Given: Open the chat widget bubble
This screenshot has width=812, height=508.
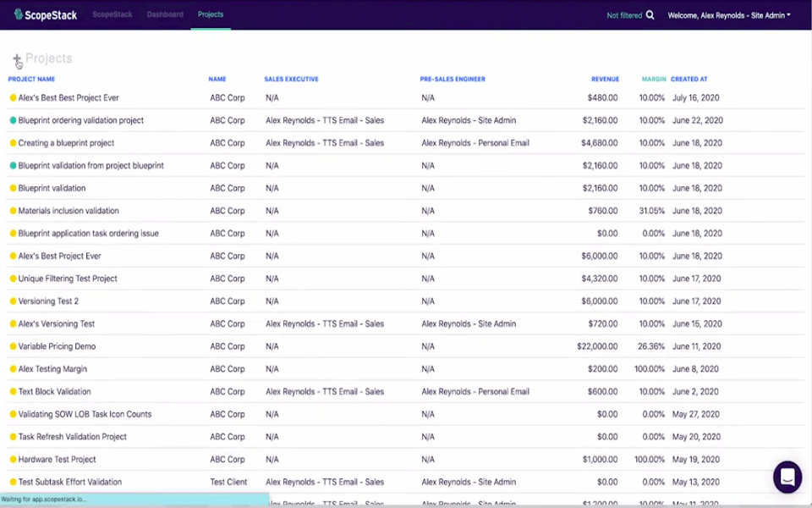Looking at the screenshot, I should (787, 477).
